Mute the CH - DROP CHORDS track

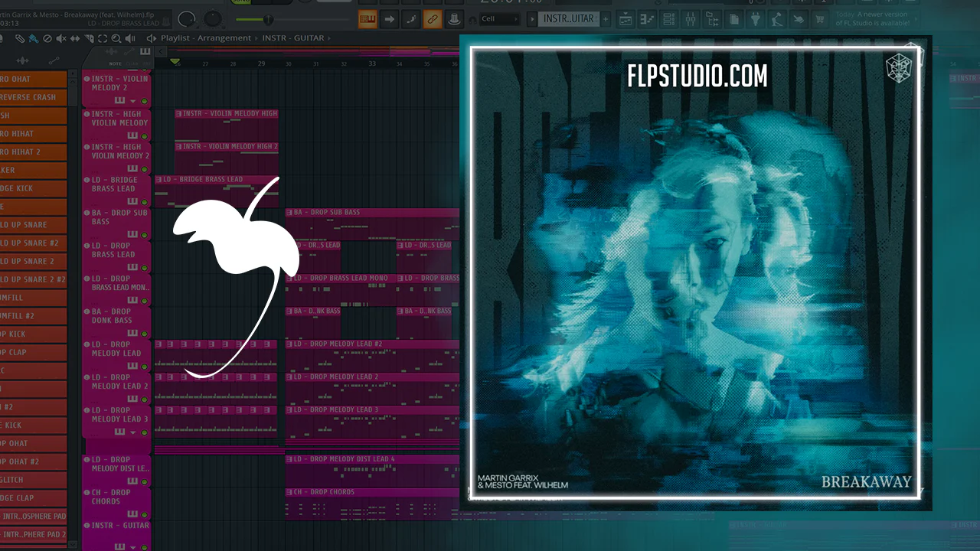coord(144,514)
